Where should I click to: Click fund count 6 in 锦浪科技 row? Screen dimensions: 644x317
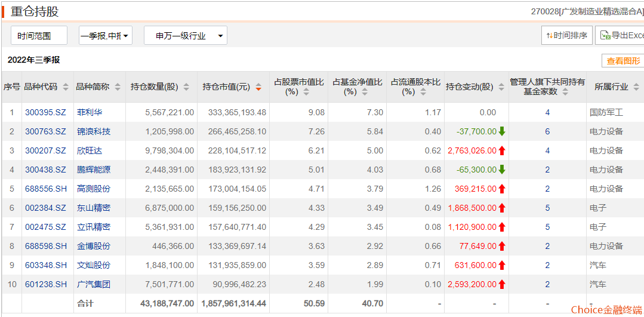[547, 131]
